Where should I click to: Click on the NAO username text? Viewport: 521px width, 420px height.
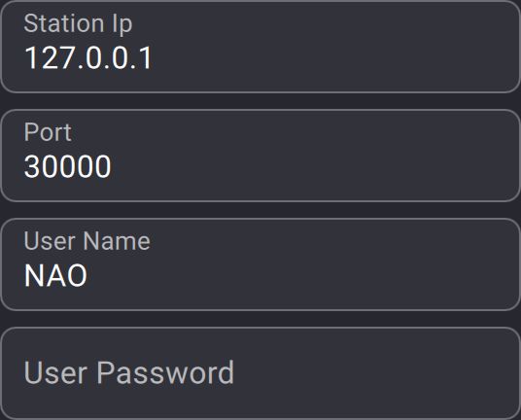[x=55, y=275]
